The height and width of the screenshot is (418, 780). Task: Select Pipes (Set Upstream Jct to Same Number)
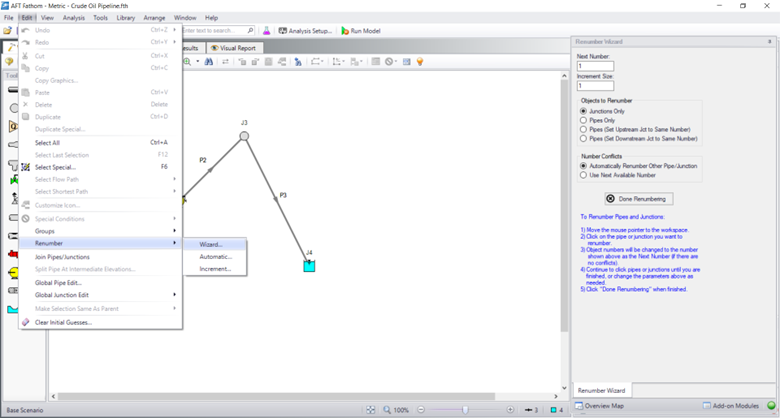pyautogui.click(x=584, y=129)
